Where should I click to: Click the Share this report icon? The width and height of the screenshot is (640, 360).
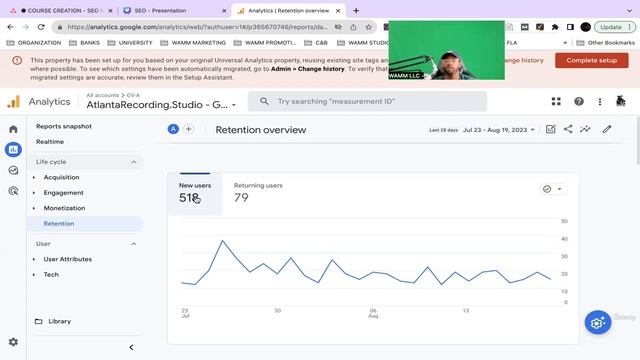click(x=568, y=129)
